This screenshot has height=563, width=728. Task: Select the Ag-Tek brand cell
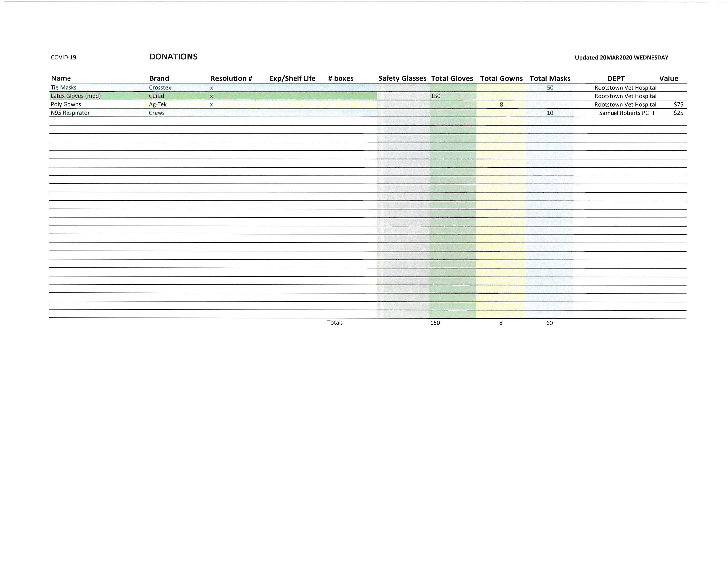(158, 104)
